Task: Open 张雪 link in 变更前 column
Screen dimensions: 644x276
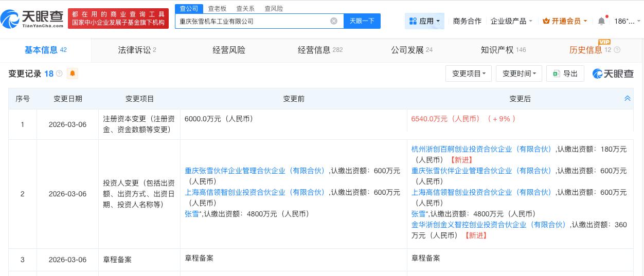Action: coord(192,214)
